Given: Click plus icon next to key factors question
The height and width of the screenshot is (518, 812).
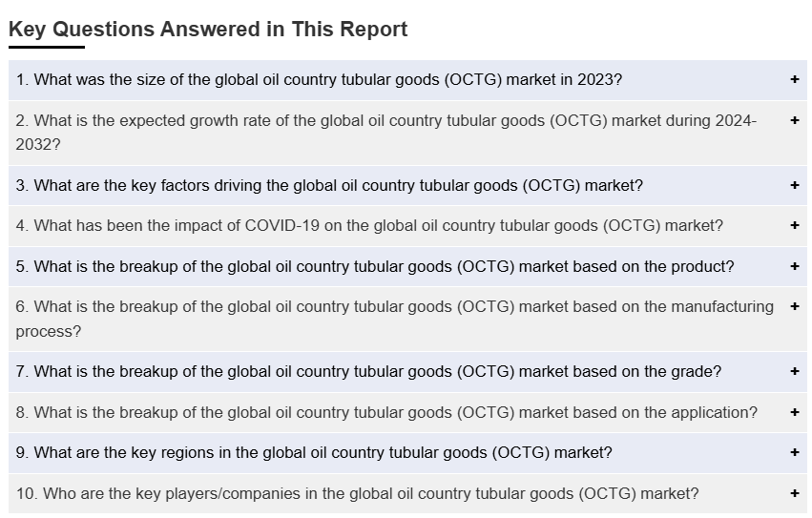Looking at the screenshot, I should coord(794,186).
